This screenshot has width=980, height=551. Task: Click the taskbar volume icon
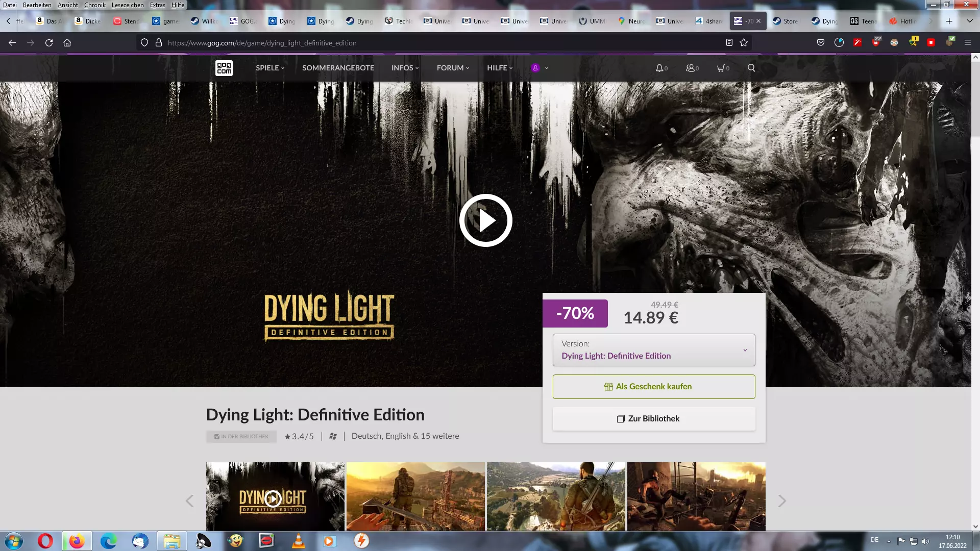[925, 541]
